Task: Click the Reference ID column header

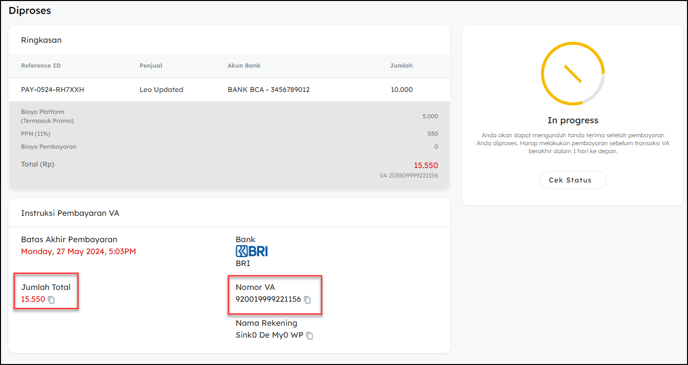Action: tap(41, 66)
